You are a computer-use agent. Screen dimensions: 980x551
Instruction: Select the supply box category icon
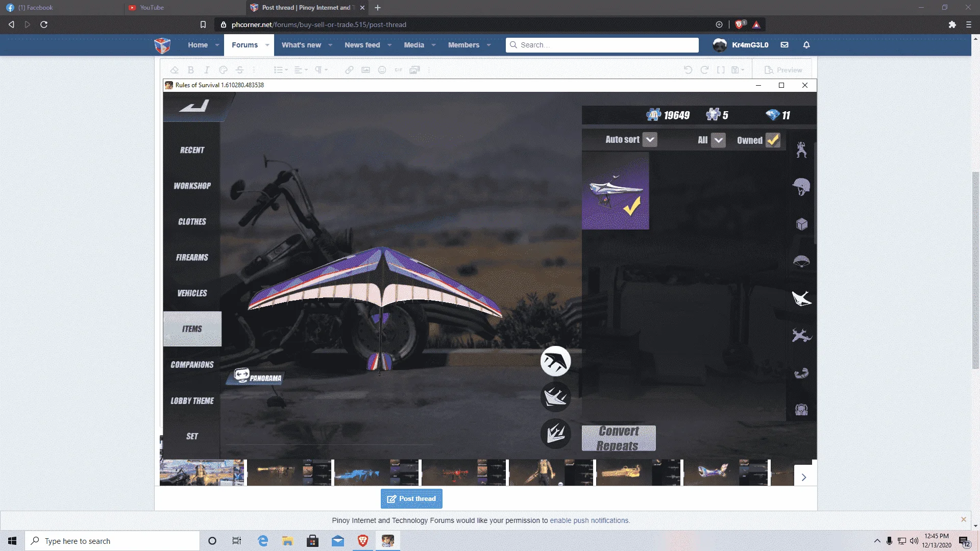coord(801,224)
